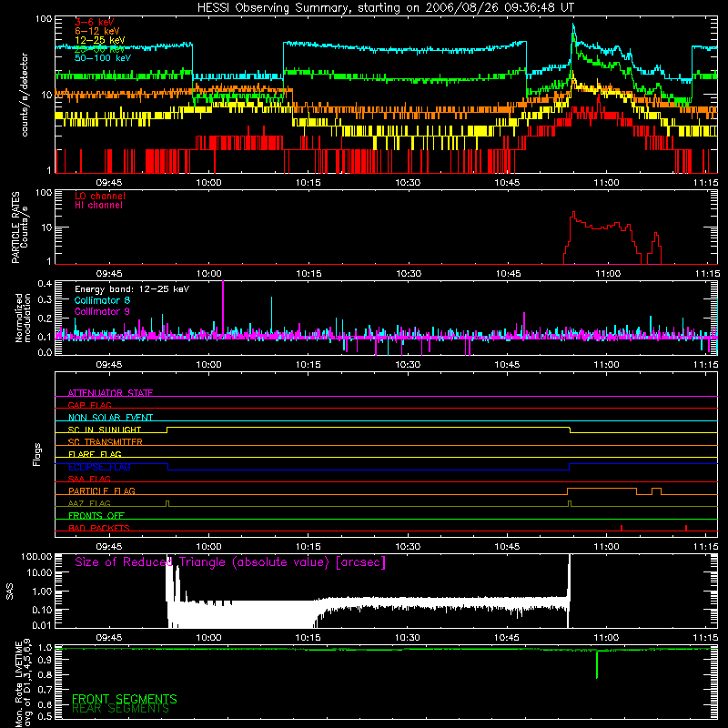Click the Size of Reduced Triangle caption
Screen dimensions: 728x728
(x=230, y=562)
